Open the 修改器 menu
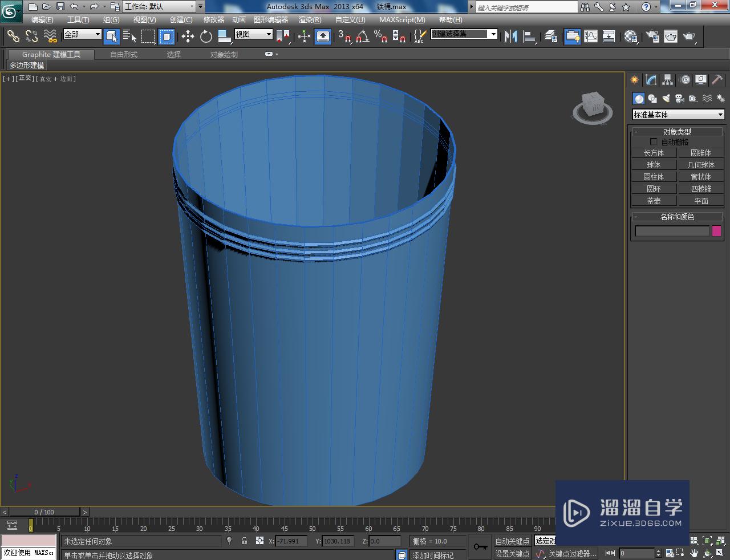730x560 pixels. click(x=214, y=20)
